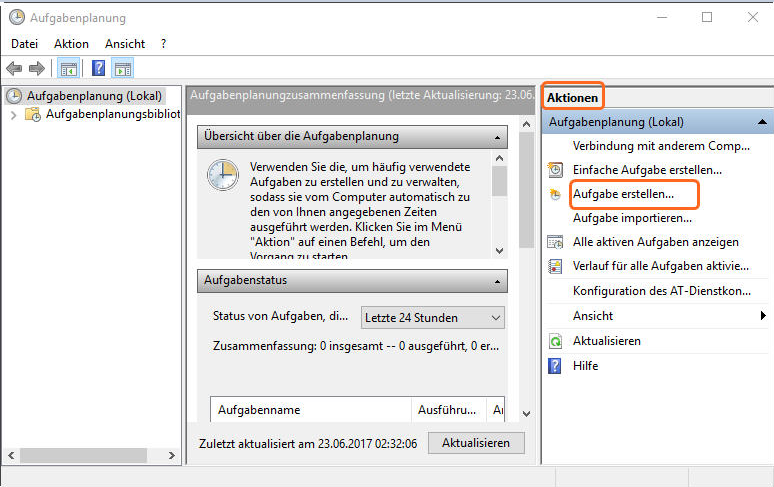Collapse the Aufgabenplanung (Lokal) actions group

(763, 122)
